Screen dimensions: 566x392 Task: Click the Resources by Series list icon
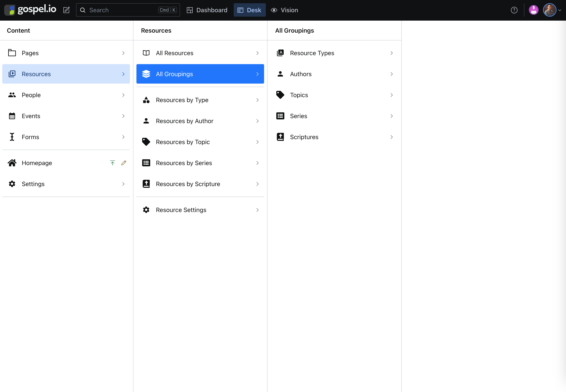point(146,163)
